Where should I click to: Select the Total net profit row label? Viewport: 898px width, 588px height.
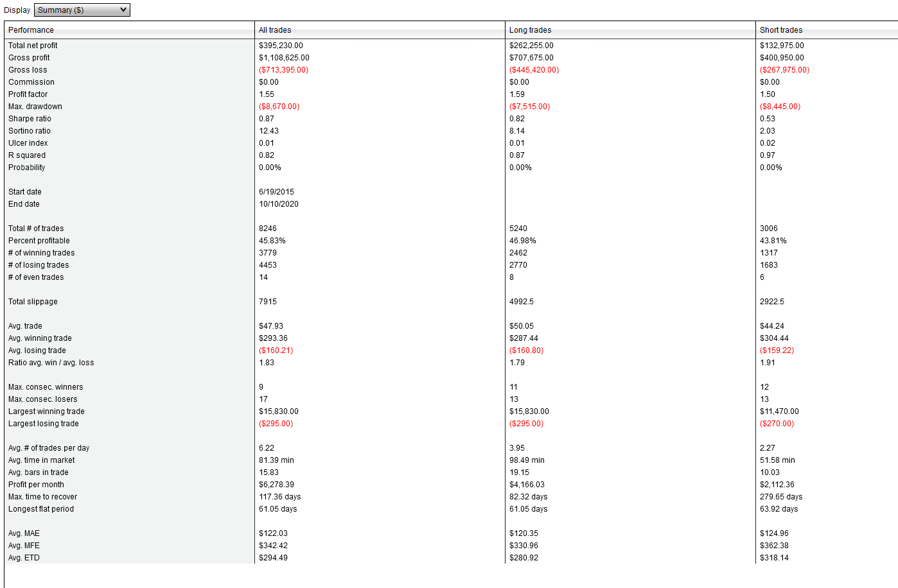33,46
